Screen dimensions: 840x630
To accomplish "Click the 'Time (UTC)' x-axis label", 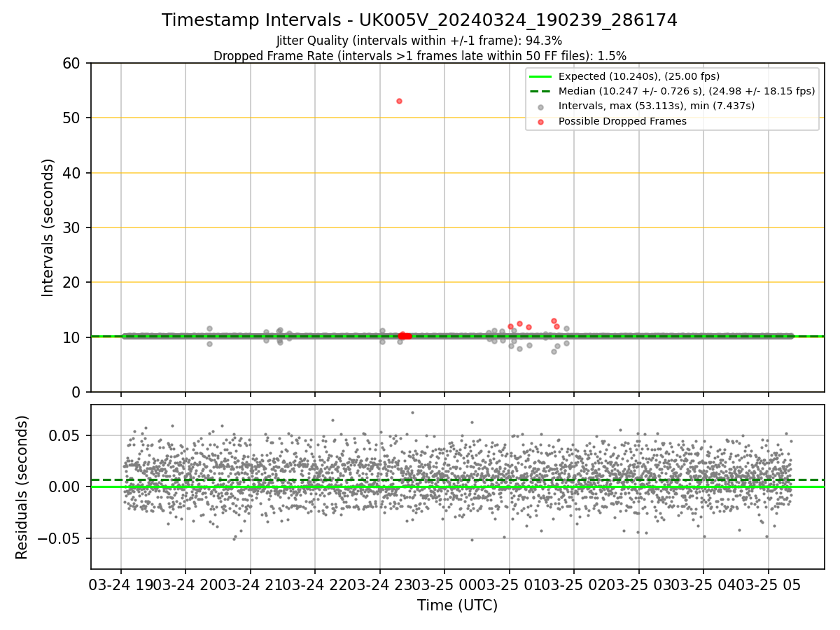I will point(457,605).
